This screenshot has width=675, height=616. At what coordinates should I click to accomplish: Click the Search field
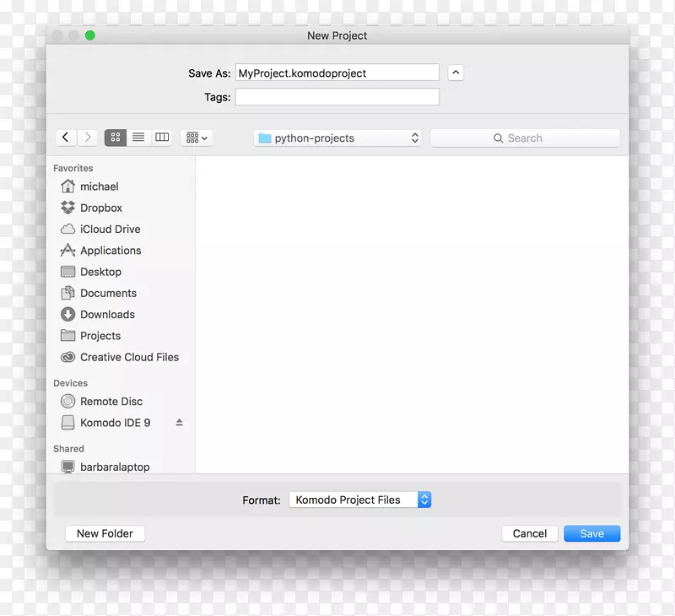pos(525,138)
